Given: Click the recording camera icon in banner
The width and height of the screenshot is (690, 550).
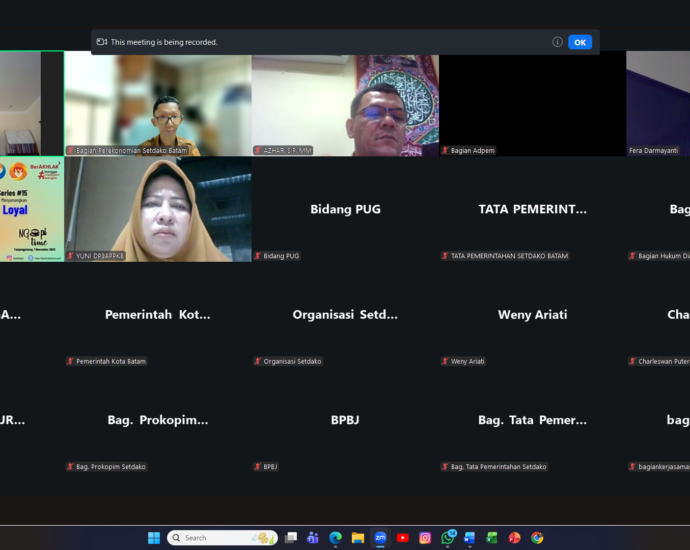Looking at the screenshot, I should (x=102, y=42).
